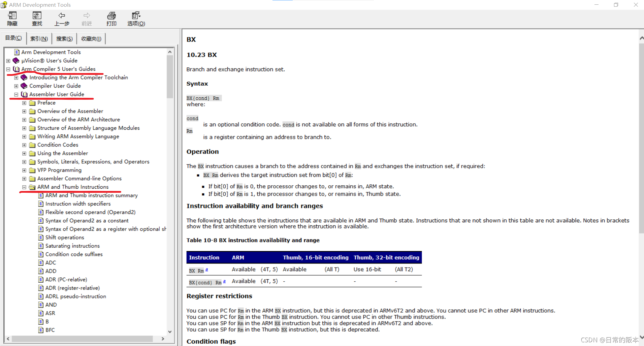Open the B instruction topic
The width and height of the screenshot is (644, 346).
(47, 322)
